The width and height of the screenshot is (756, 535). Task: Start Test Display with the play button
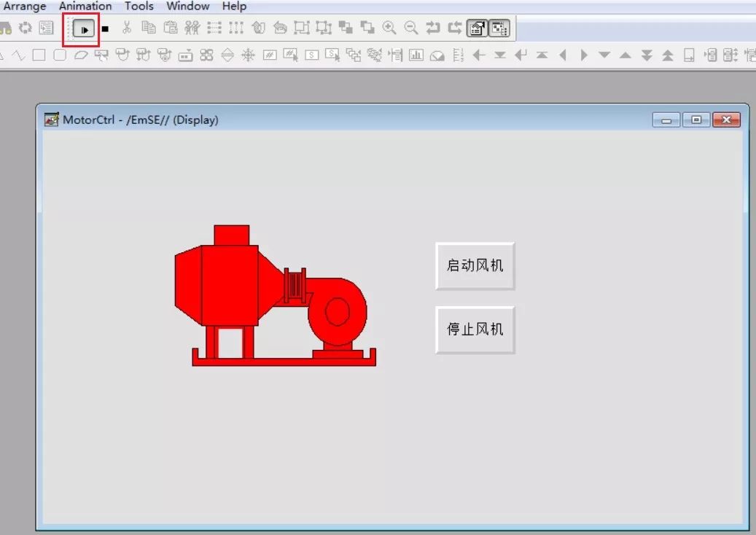(x=83, y=29)
